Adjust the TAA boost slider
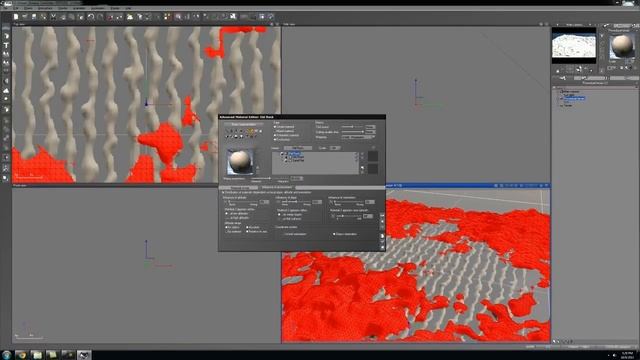This screenshot has width=640, height=360. [352, 127]
